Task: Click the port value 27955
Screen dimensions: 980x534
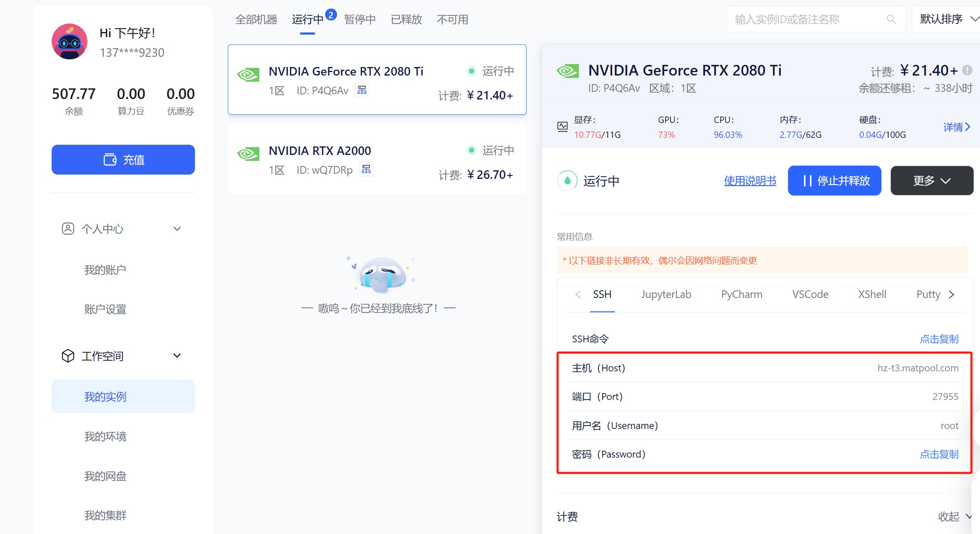Action: click(945, 397)
